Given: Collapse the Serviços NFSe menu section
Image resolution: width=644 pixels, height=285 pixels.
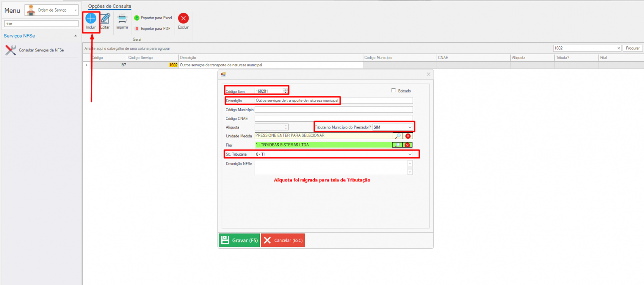Looking at the screenshot, I should click(75, 36).
